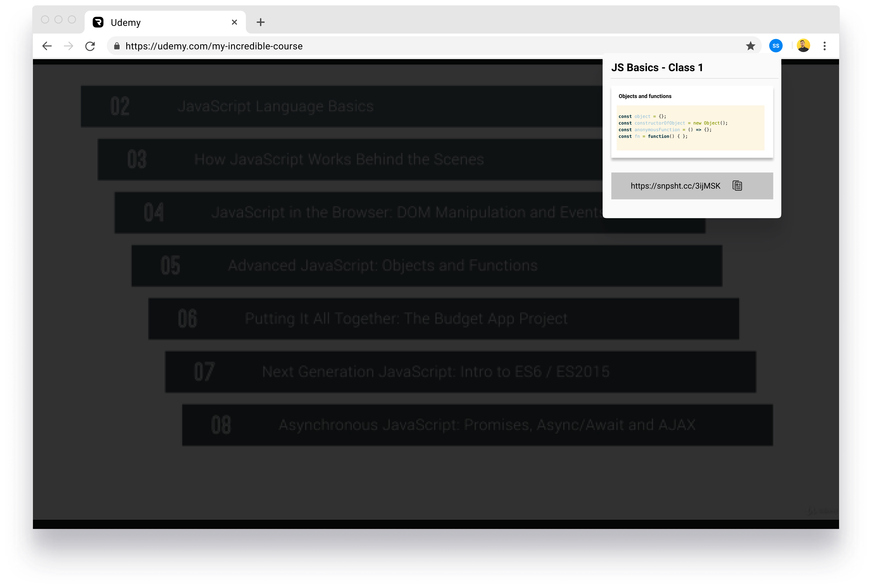Click the forward navigation arrow

(x=68, y=46)
